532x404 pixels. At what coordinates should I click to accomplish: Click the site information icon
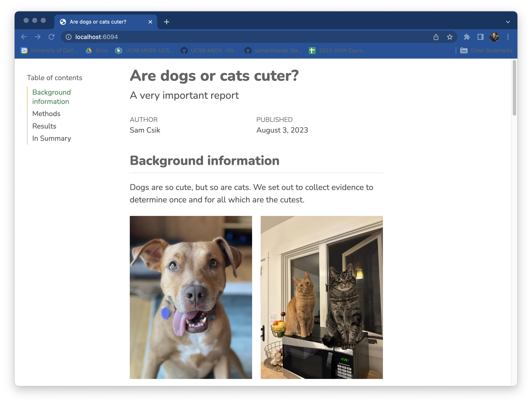click(69, 37)
